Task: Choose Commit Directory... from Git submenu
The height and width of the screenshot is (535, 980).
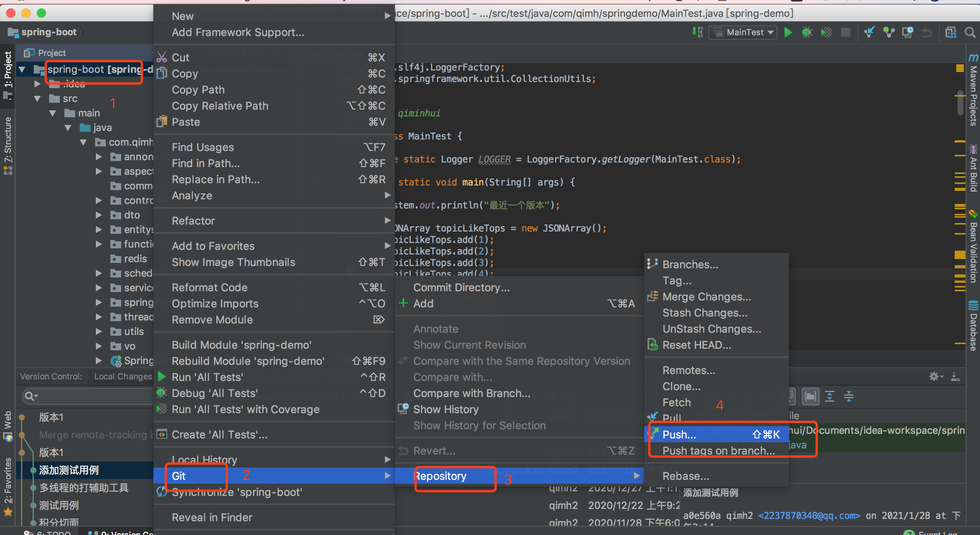Action: click(461, 287)
